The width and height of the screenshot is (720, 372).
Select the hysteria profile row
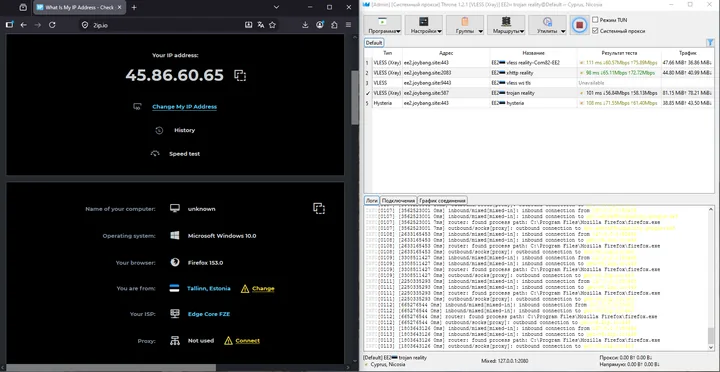point(539,103)
